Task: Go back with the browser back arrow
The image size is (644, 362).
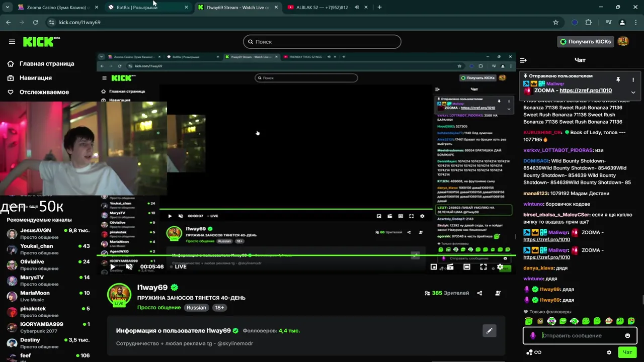Action: (x=8, y=22)
